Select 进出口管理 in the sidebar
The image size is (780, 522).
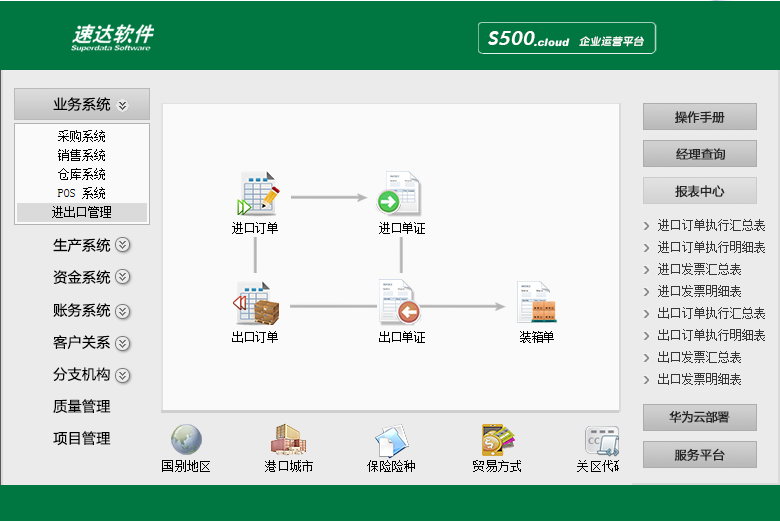click(82, 212)
